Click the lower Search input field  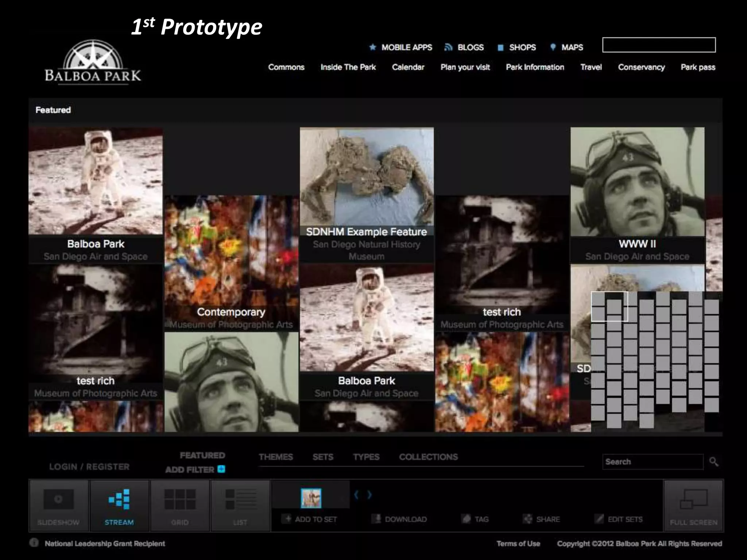[x=652, y=462]
